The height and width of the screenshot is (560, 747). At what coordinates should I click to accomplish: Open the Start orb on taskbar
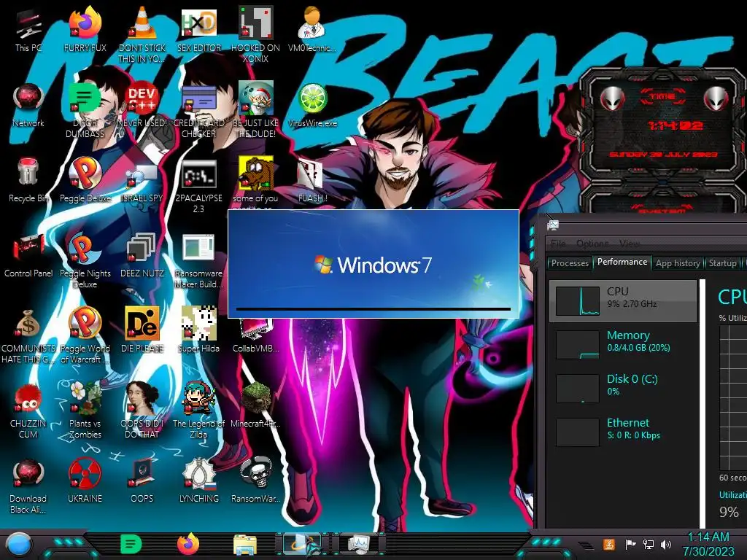pos(19,545)
